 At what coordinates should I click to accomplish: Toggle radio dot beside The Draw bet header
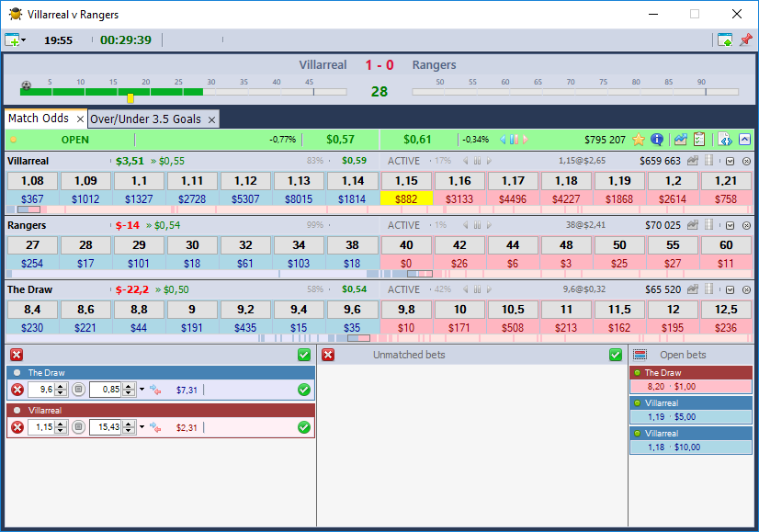pos(17,373)
